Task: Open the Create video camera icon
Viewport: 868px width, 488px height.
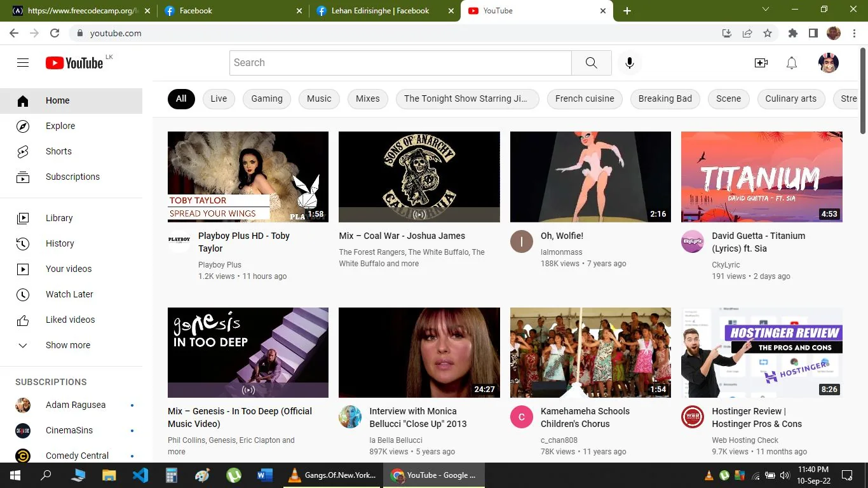Action: pyautogui.click(x=761, y=63)
